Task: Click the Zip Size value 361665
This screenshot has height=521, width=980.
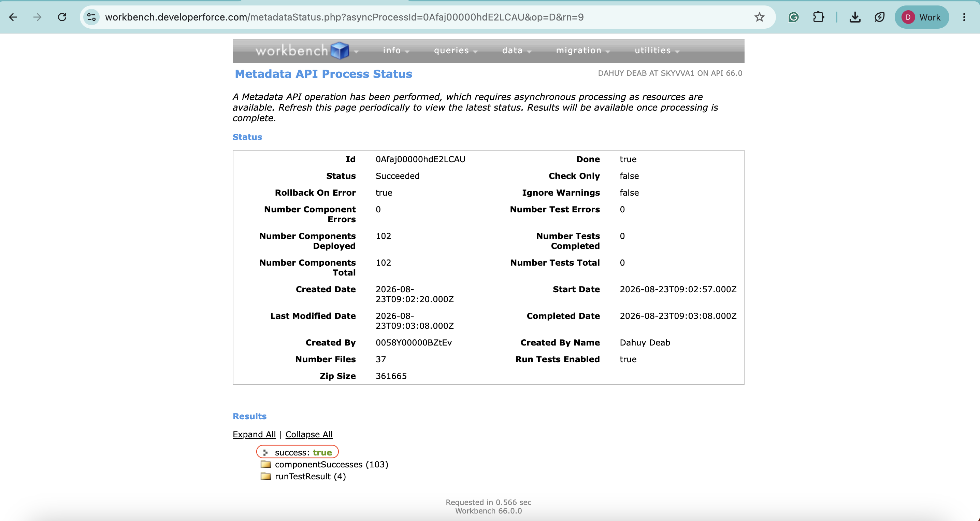Action: coord(391,376)
